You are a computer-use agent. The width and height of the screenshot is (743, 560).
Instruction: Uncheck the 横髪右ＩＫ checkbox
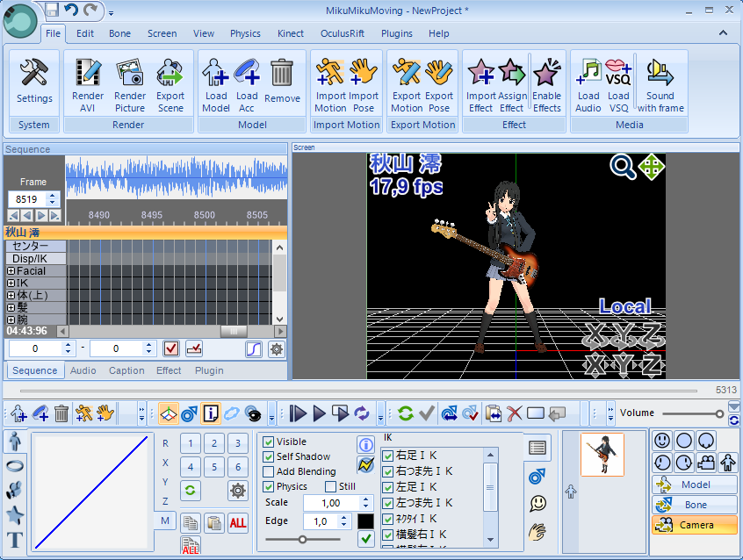388,535
